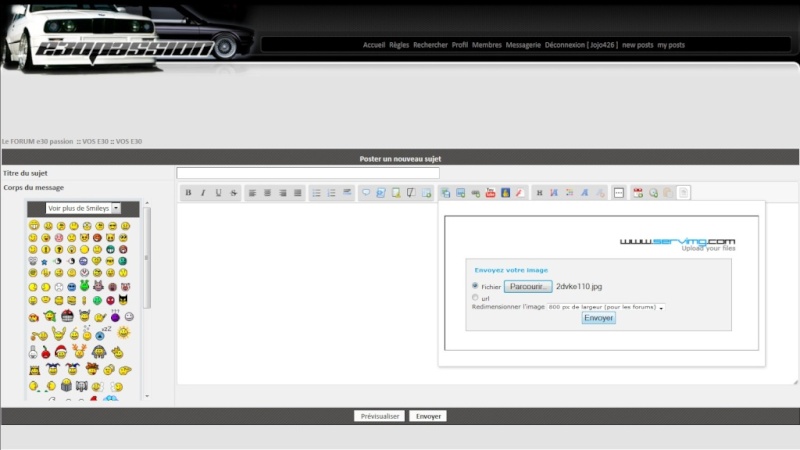The width and height of the screenshot is (800, 450).
Task: Click the host-an-image toolbar icon
Action: tap(445, 192)
